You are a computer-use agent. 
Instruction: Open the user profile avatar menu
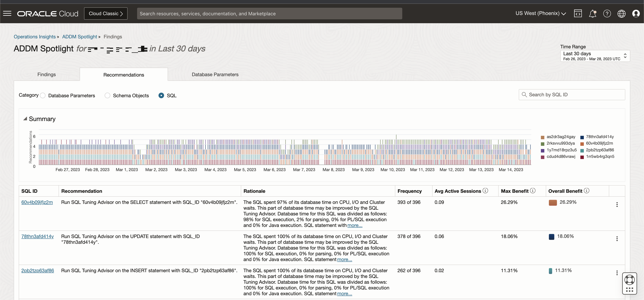636,13
